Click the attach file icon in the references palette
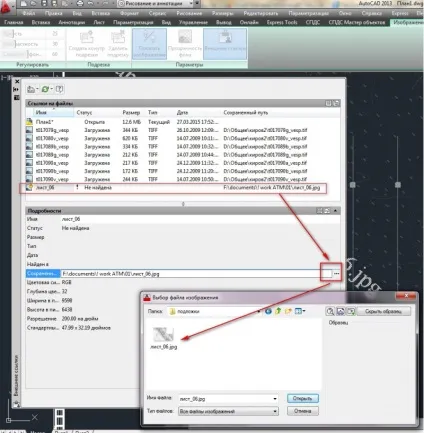The height and width of the screenshot is (433, 424). 32,89
